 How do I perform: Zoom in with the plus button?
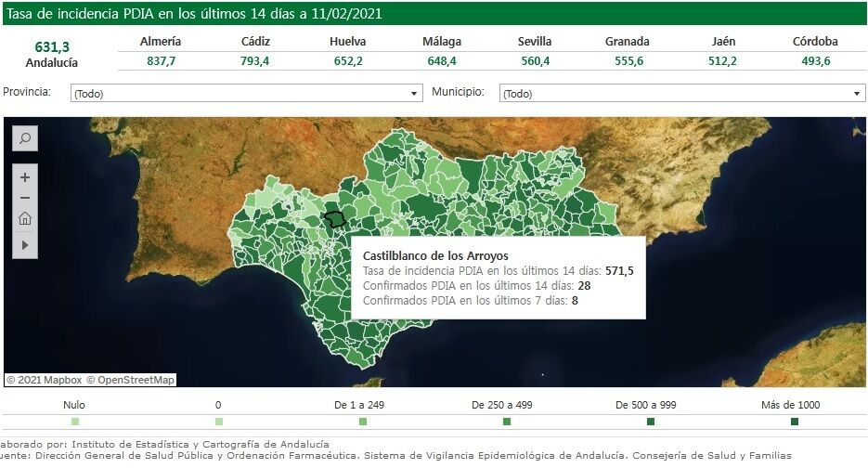coord(25,177)
